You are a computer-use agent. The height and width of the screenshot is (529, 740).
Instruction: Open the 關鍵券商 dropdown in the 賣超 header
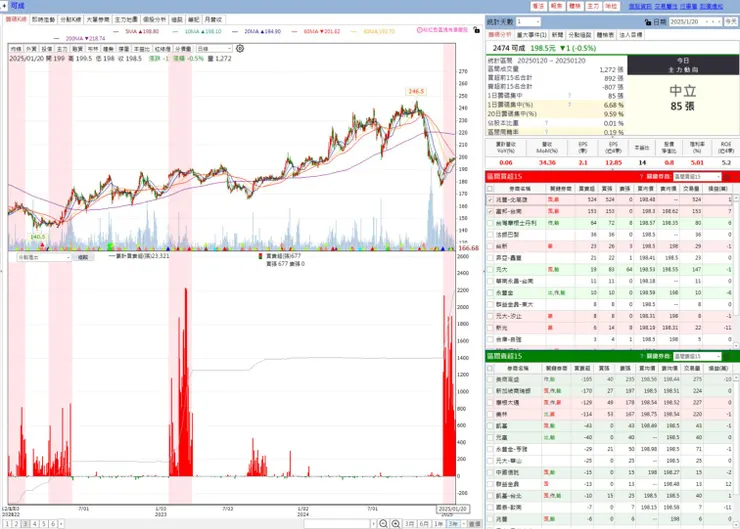697,356
